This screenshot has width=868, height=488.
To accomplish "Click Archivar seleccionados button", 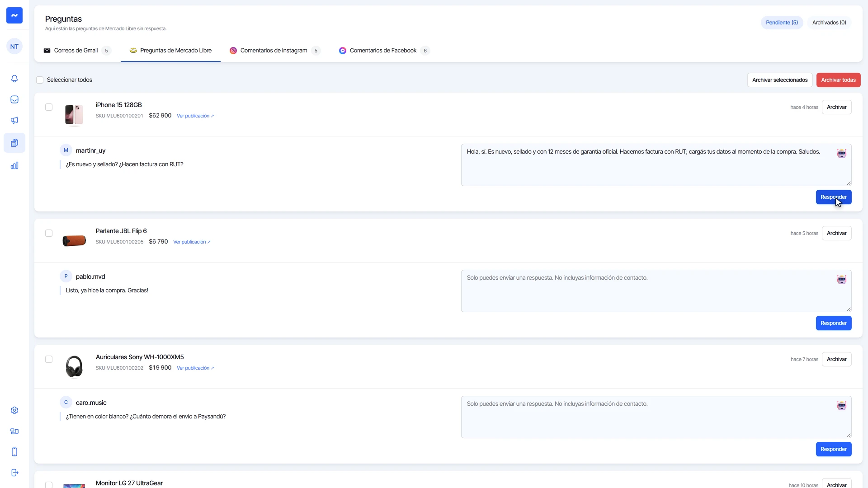I will [780, 80].
